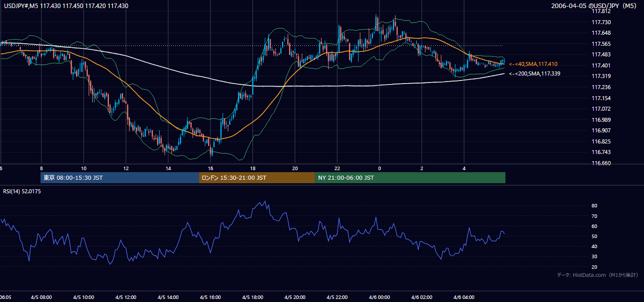Viewport: 644px width, 302px height.
Task: Click the 40 SMA 117.410 label
Action: [533, 64]
